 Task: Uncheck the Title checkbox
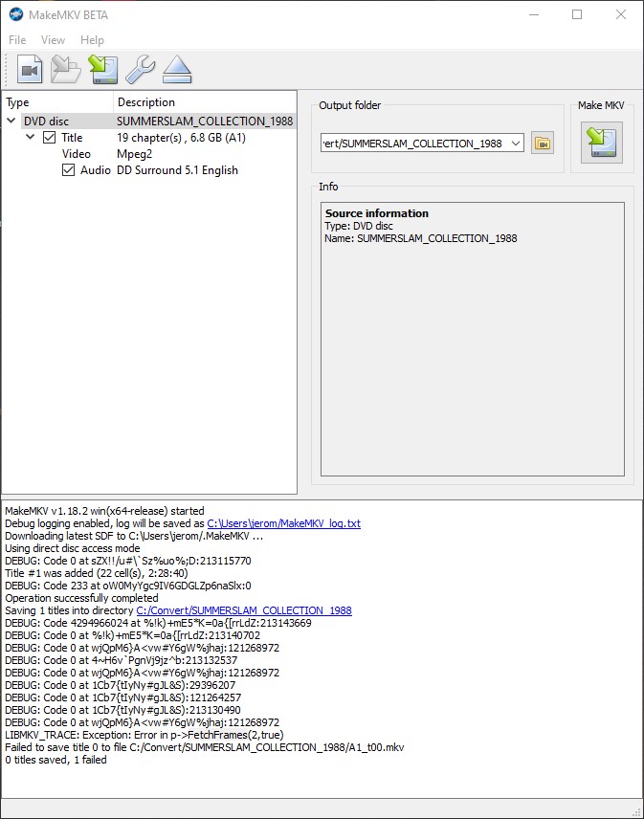(x=50, y=138)
